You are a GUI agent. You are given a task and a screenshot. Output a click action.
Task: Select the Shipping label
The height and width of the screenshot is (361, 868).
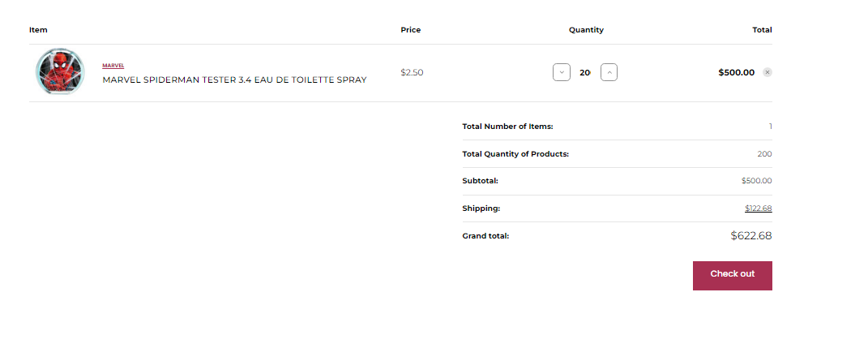coord(481,208)
